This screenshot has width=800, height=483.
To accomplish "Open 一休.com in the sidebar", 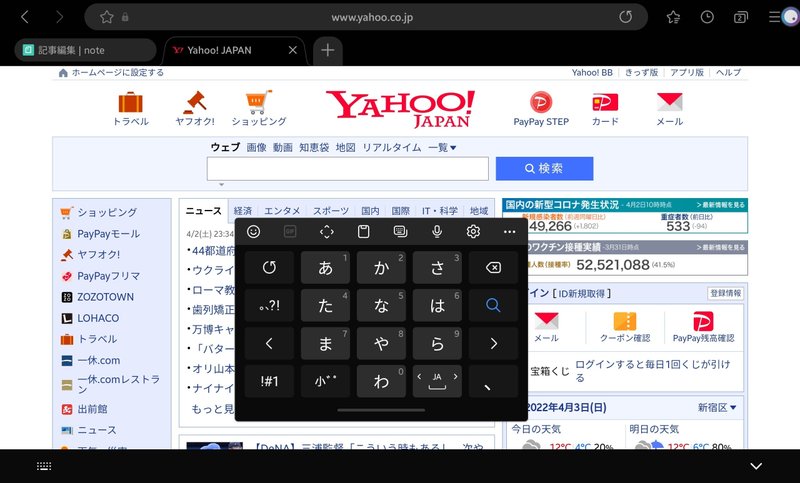I will click(x=98, y=360).
